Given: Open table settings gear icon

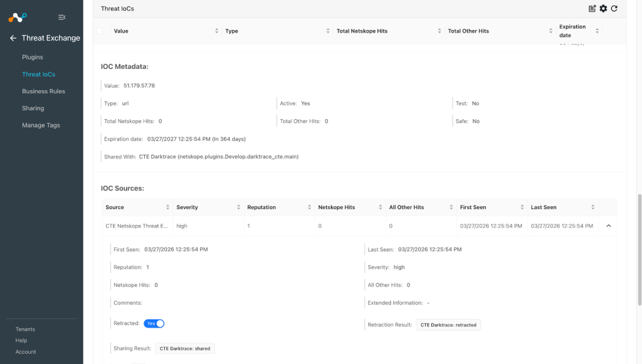Looking at the screenshot, I should click(603, 9).
